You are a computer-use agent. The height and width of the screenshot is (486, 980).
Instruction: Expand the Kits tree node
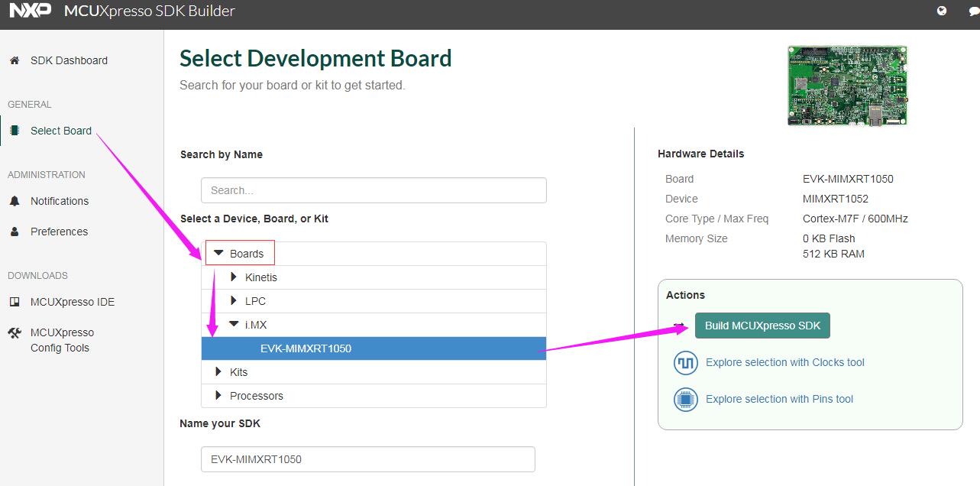tap(219, 371)
